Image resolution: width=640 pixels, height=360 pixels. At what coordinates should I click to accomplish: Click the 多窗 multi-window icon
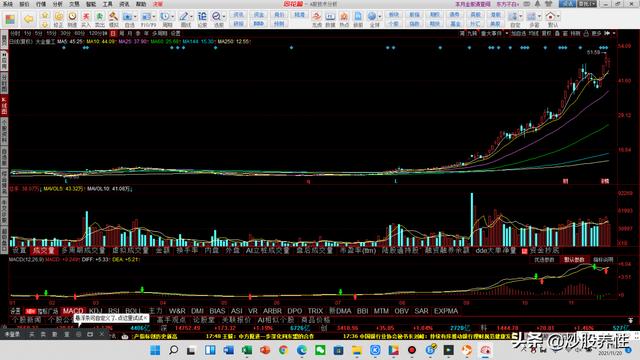coord(531,16)
